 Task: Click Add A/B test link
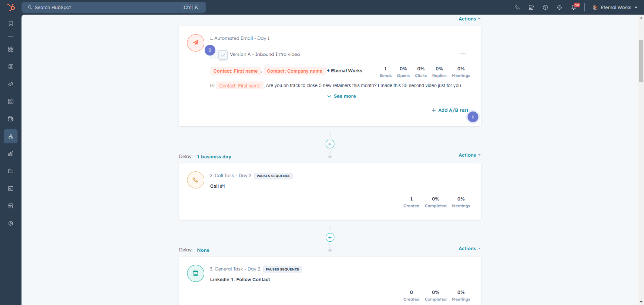[450, 110]
